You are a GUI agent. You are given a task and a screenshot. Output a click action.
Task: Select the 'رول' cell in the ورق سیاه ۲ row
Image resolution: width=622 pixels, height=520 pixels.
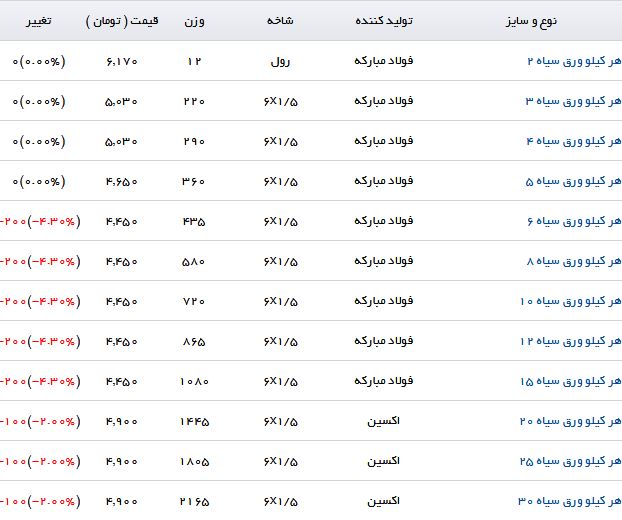[x=280, y=61]
